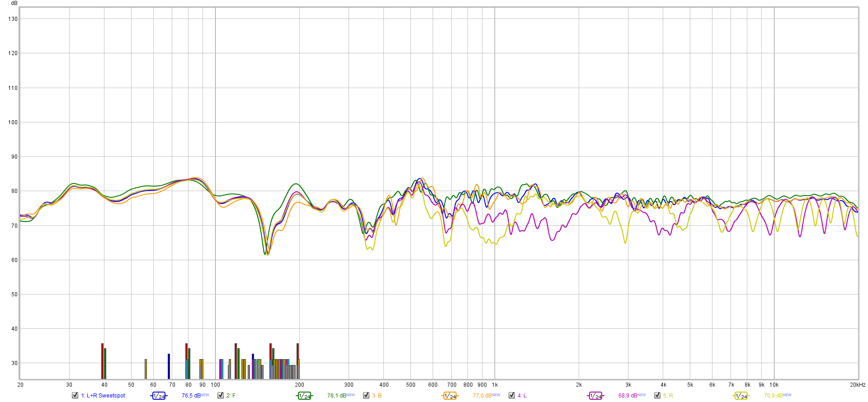This screenshot has width=868, height=402.
Task: Toggle the 3: B trace checkbox
Action: 366,395
